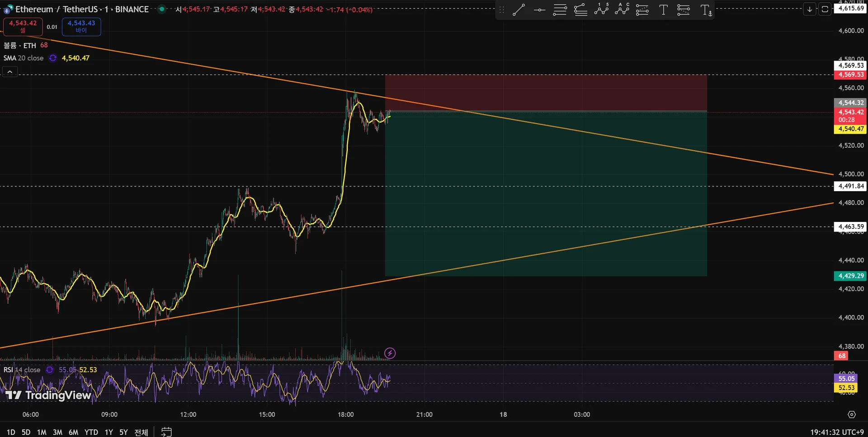The width and height of the screenshot is (868, 437).
Task: Set range to 6M
Action: point(73,432)
